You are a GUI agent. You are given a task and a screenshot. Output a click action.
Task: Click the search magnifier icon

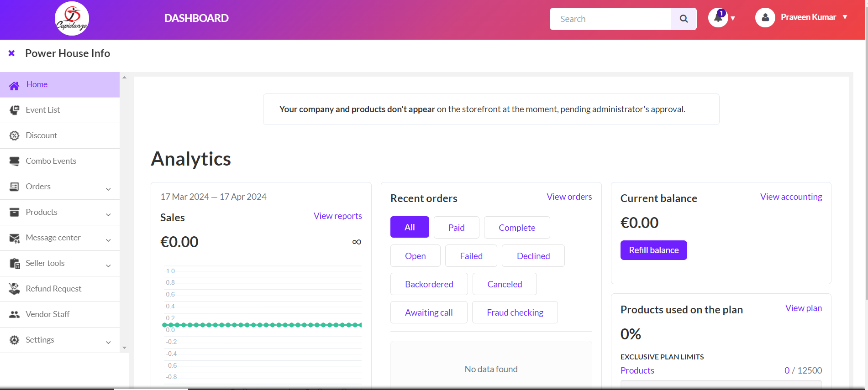(684, 19)
